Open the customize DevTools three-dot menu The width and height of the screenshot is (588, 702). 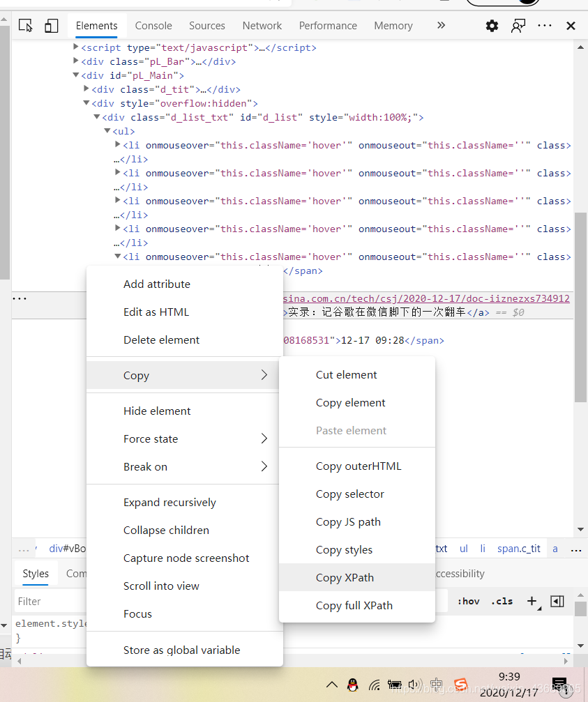tap(545, 26)
